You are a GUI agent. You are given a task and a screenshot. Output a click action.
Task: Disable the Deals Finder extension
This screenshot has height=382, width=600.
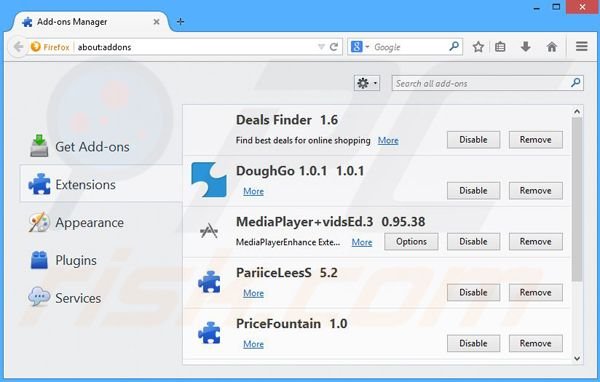click(x=473, y=140)
